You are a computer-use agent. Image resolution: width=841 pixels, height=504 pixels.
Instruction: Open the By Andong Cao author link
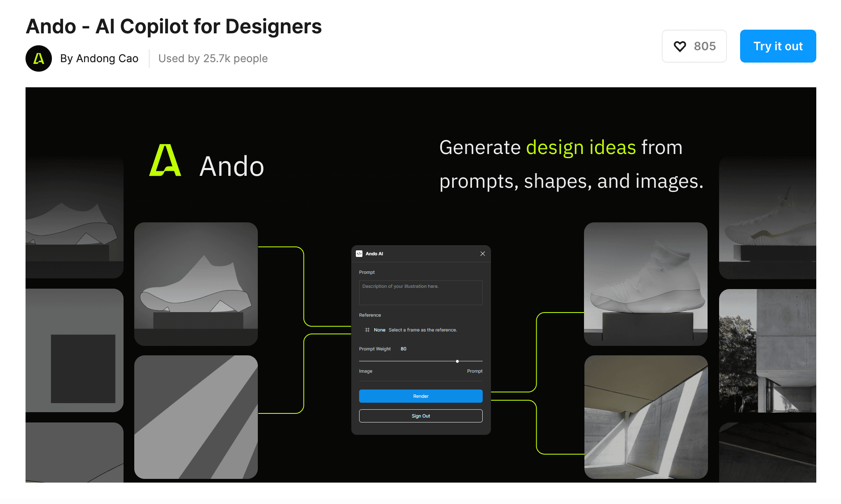pos(99,58)
